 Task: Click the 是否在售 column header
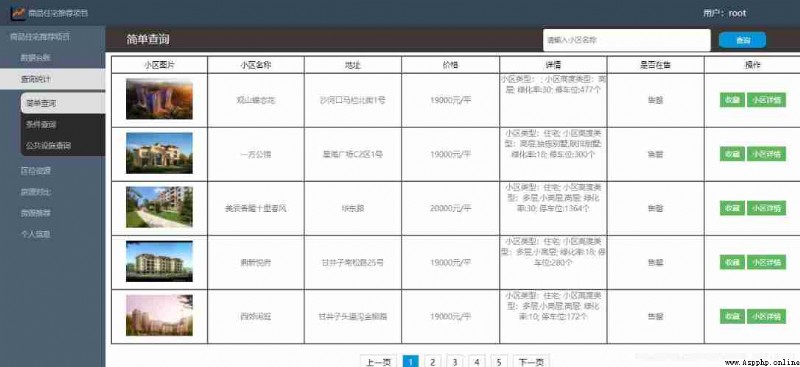(x=656, y=65)
